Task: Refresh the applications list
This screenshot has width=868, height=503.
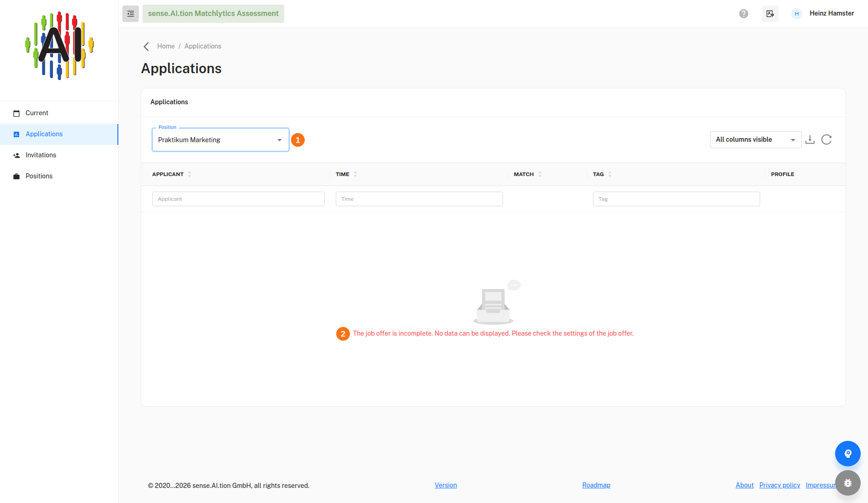Action: click(826, 139)
